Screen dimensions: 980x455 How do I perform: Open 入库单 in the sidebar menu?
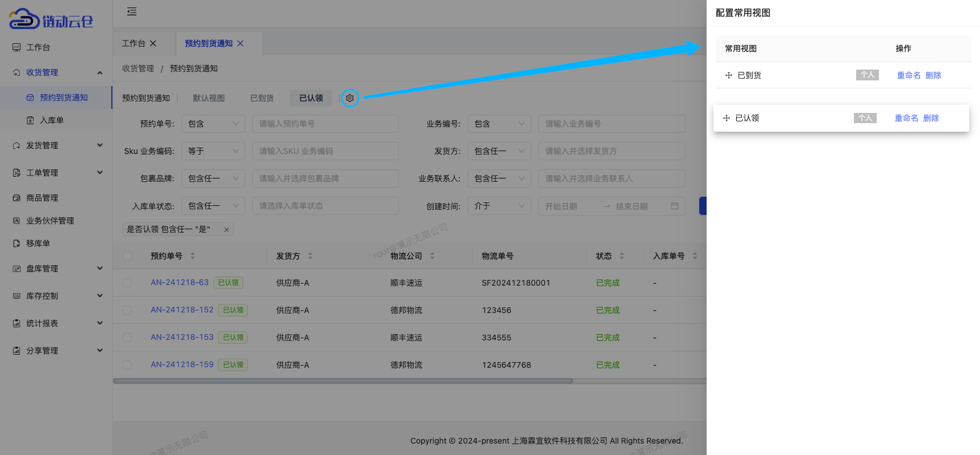[x=51, y=120]
